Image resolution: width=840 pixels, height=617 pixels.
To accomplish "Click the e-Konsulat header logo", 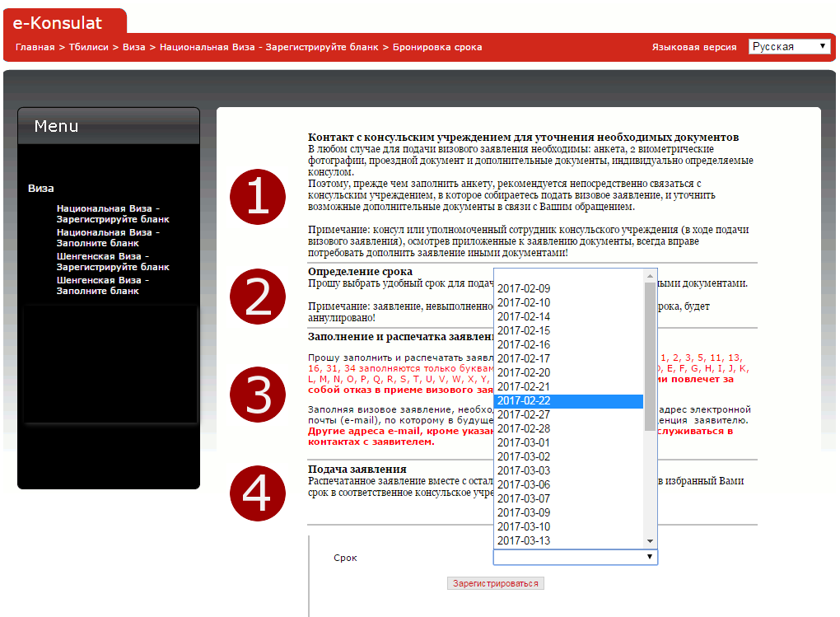I will (58, 23).
